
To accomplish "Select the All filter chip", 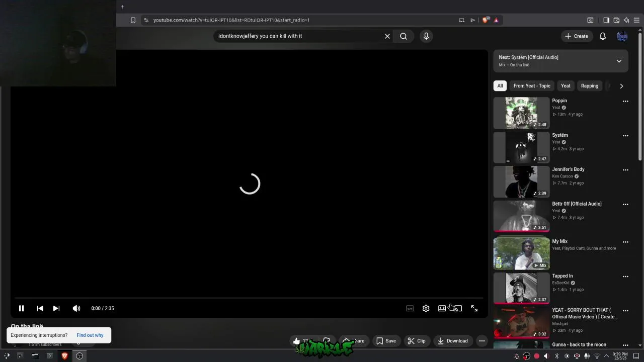I will click(500, 86).
